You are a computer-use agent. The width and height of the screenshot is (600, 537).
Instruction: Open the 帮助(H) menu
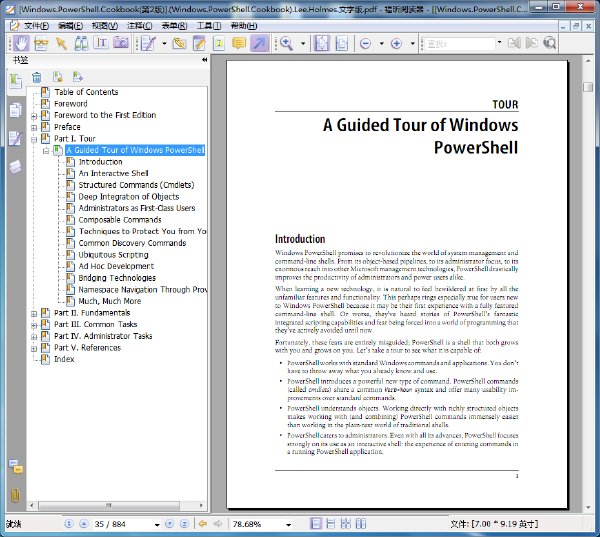tap(244, 26)
